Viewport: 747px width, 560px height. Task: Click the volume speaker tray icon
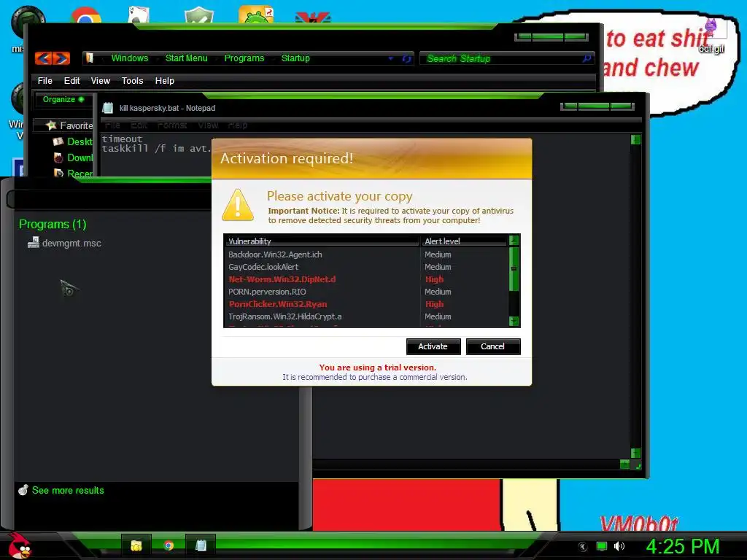click(619, 546)
